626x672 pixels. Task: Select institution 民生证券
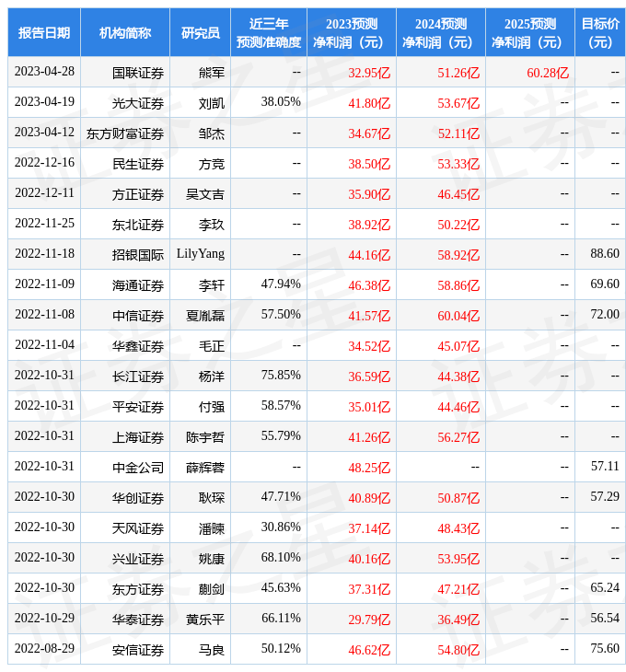[x=138, y=164]
